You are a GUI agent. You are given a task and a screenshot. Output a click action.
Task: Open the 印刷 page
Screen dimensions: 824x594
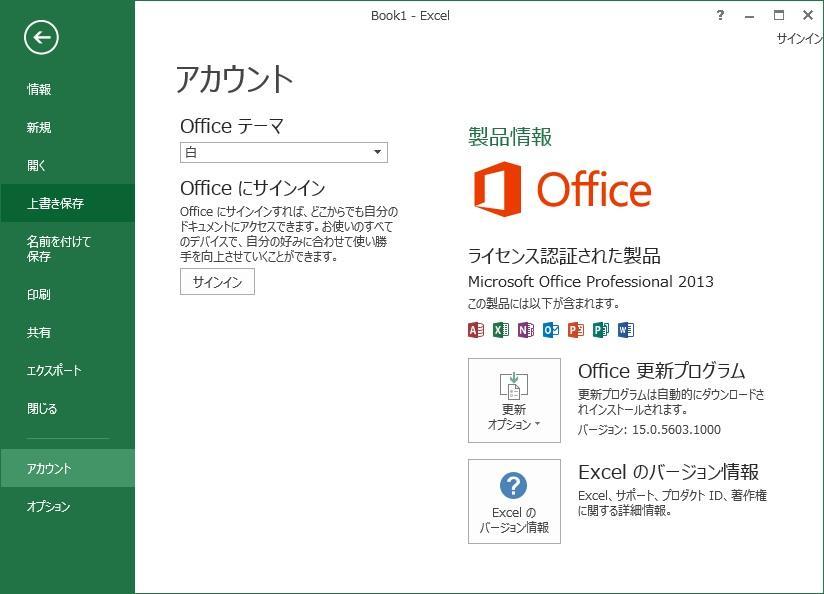(68, 294)
